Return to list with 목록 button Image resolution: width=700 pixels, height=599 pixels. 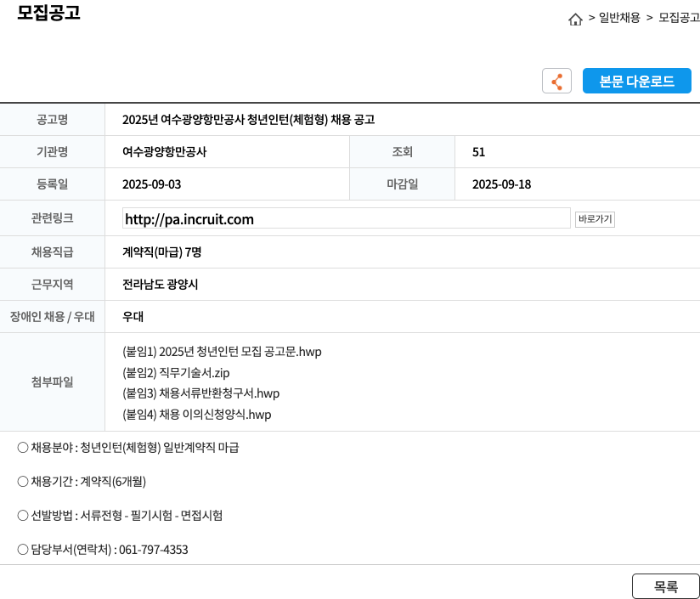pos(666,586)
